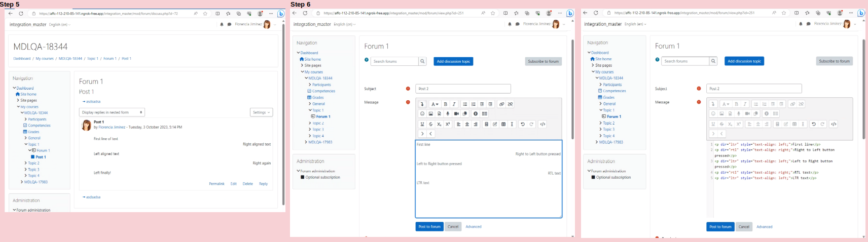Indent text in middle window editor
The width and height of the screenshot is (868, 242).
490,104
